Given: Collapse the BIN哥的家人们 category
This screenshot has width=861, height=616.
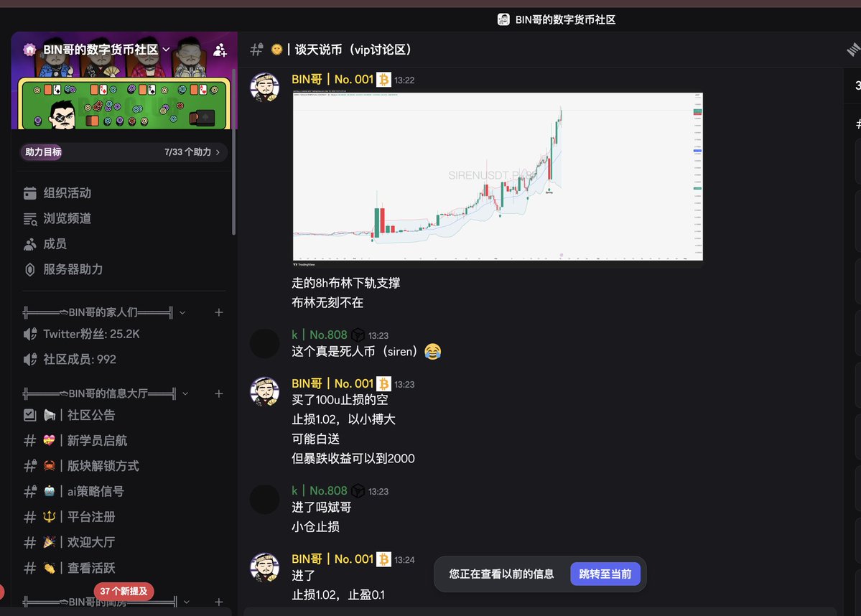Looking at the screenshot, I should click(x=182, y=313).
